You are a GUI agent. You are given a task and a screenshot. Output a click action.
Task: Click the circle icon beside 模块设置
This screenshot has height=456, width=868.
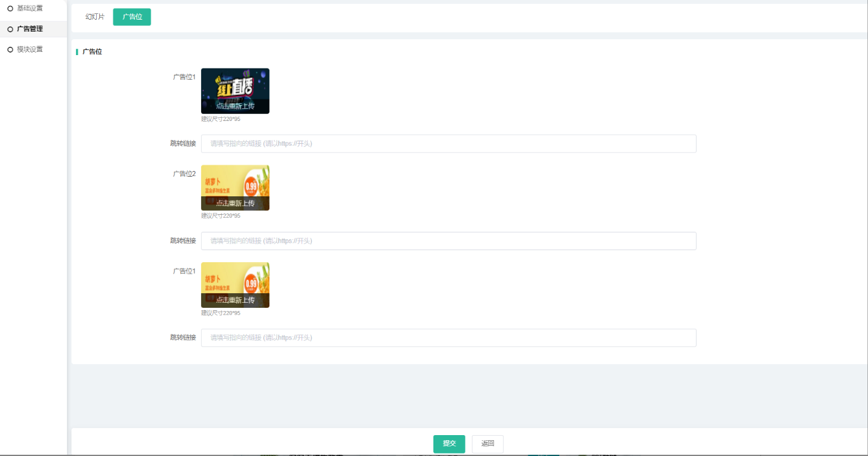10,49
